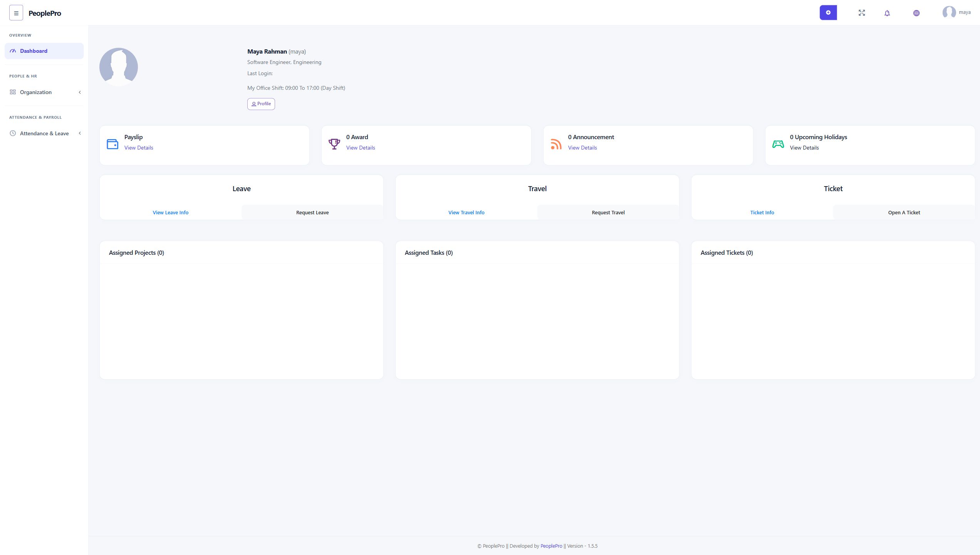Image resolution: width=980 pixels, height=555 pixels.
Task: Expand the Attendance & Leave chevron
Action: pyautogui.click(x=80, y=133)
